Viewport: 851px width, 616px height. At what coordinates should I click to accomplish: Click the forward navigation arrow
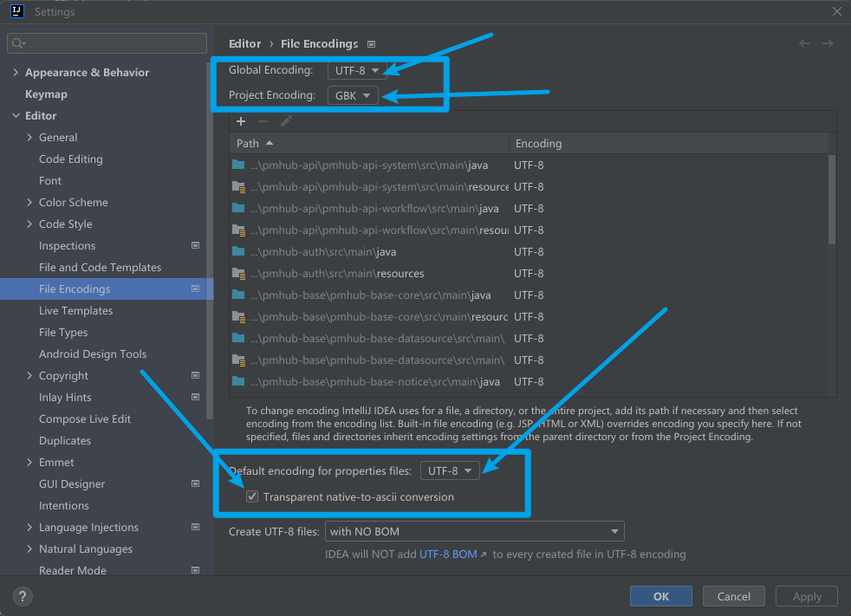[x=828, y=43]
